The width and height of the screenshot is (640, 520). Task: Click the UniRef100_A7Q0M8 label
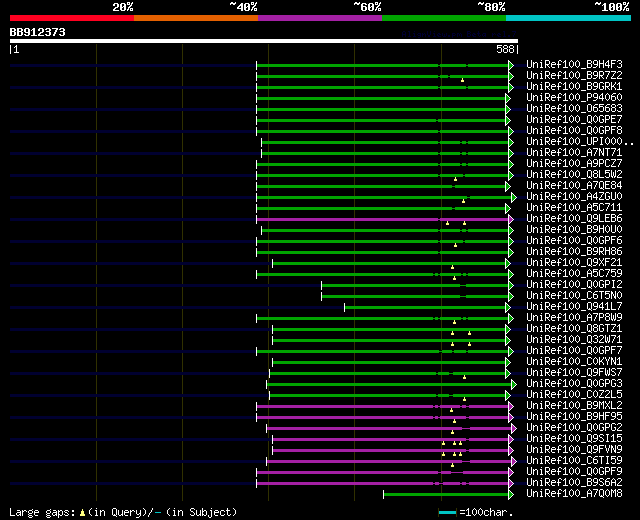click(x=574, y=494)
